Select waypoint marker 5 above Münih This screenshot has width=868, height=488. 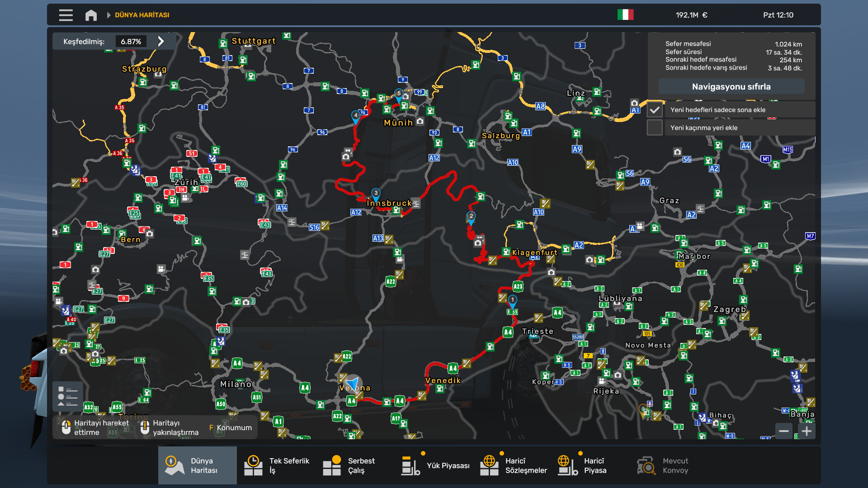tap(398, 94)
